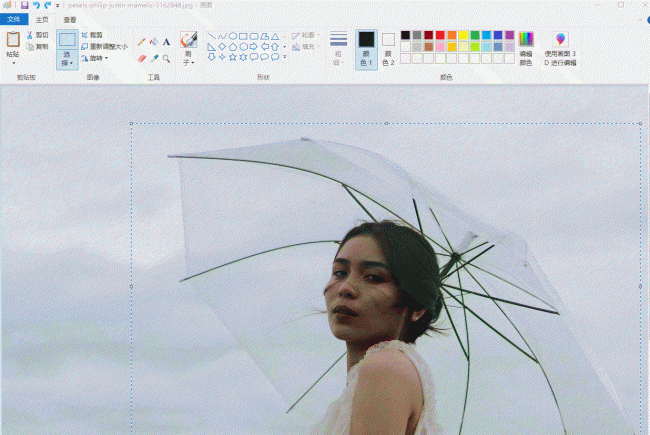Viewport: 650px width, 435px height.
Task: Choose the Right arrow shape
Action: click(254, 47)
